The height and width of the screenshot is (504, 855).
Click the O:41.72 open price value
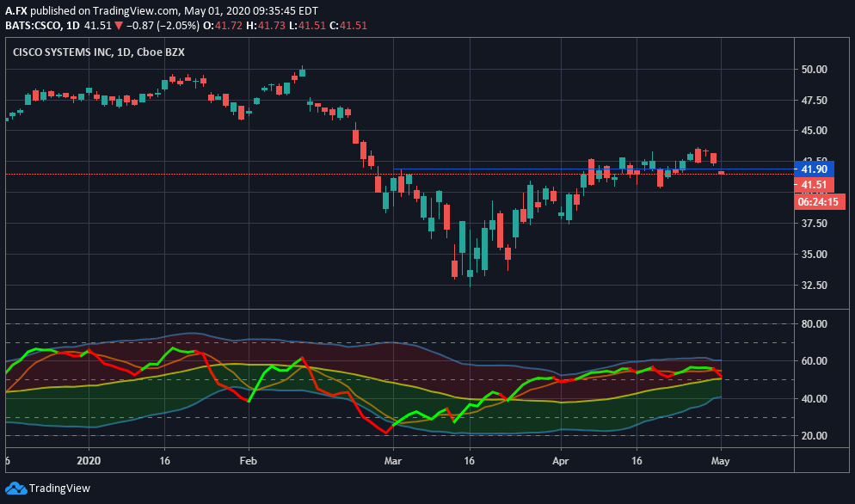223,26
